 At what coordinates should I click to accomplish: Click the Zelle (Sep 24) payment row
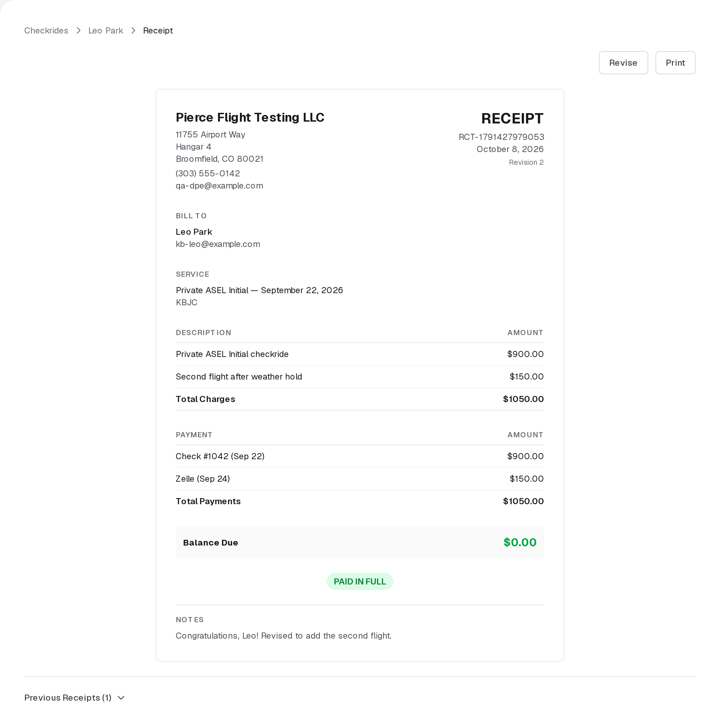pyautogui.click(x=360, y=479)
